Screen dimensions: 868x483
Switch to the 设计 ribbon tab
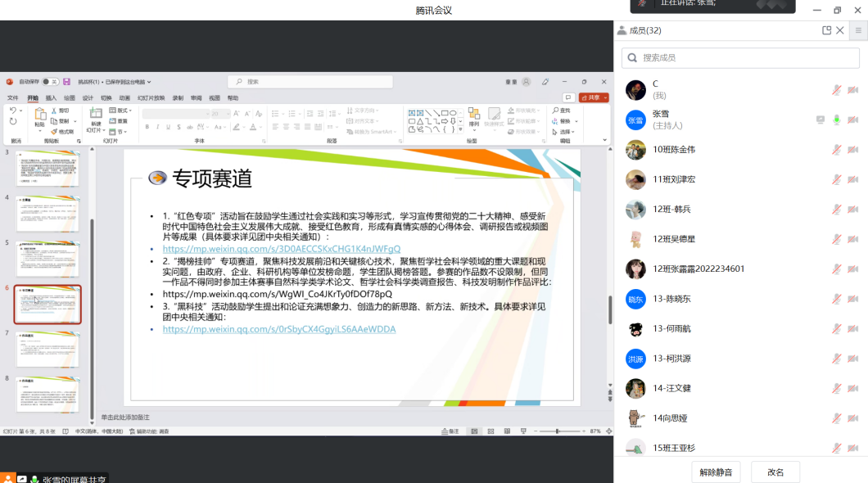(x=88, y=97)
